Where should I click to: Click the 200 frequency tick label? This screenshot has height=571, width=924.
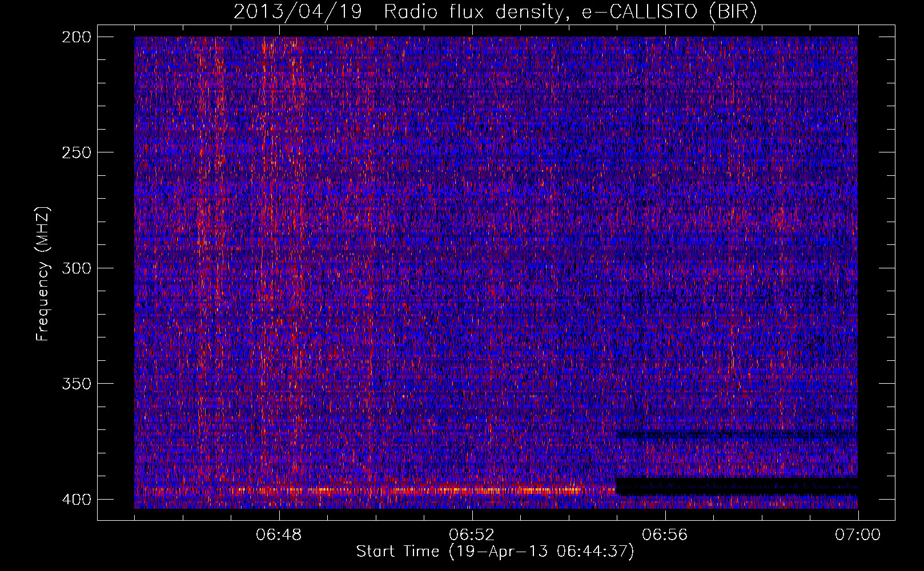76,37
